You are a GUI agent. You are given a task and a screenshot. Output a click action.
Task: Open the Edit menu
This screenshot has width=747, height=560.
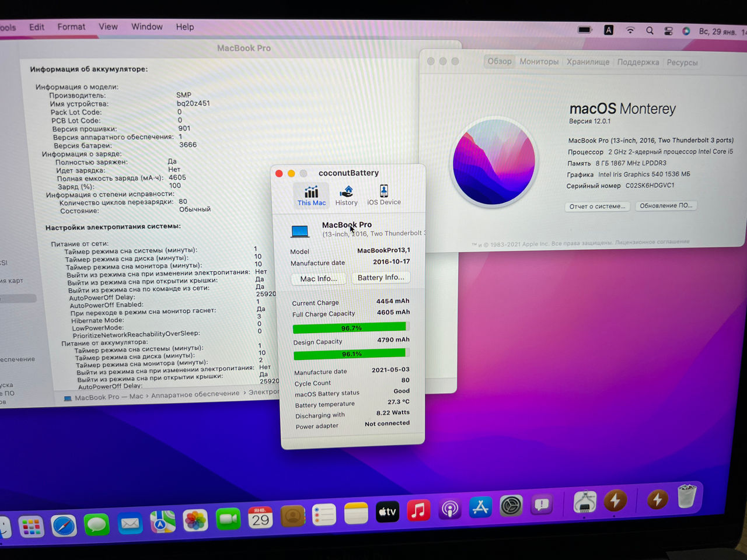[x=37, y=27]
